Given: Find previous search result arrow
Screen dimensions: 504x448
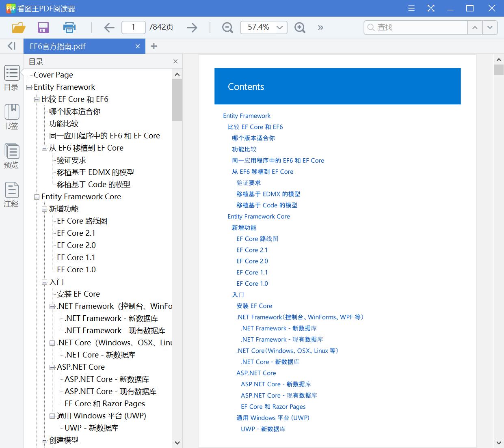Looking at the screenshot, I should click(474, 27).
